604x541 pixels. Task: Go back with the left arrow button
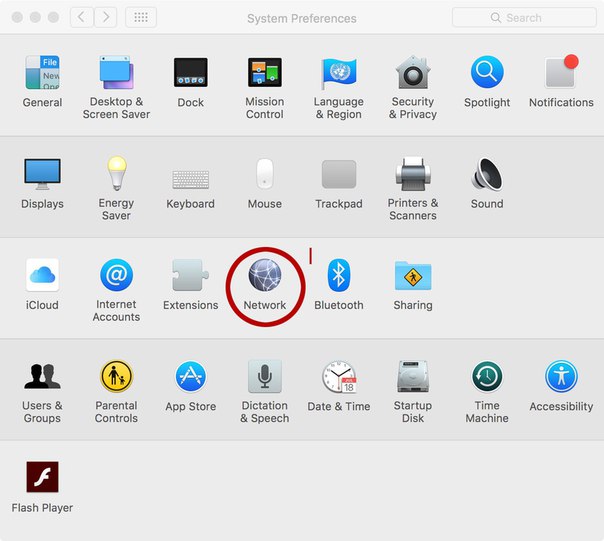point(81,17)
